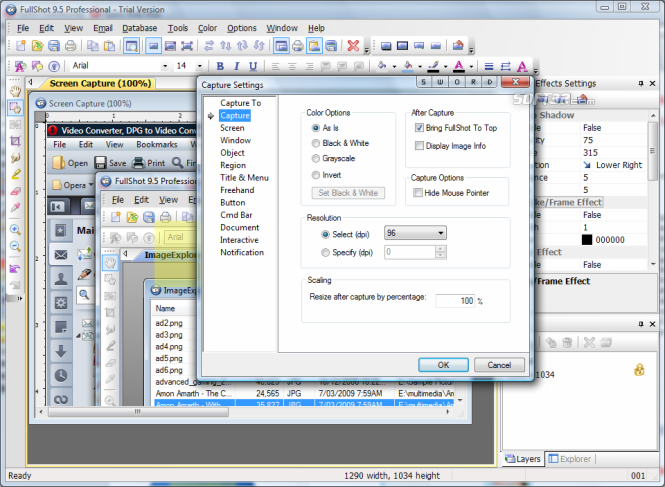Click the S button in Capture Settings titlebar
Screen dimensions: 665x487
click(424, 82)
